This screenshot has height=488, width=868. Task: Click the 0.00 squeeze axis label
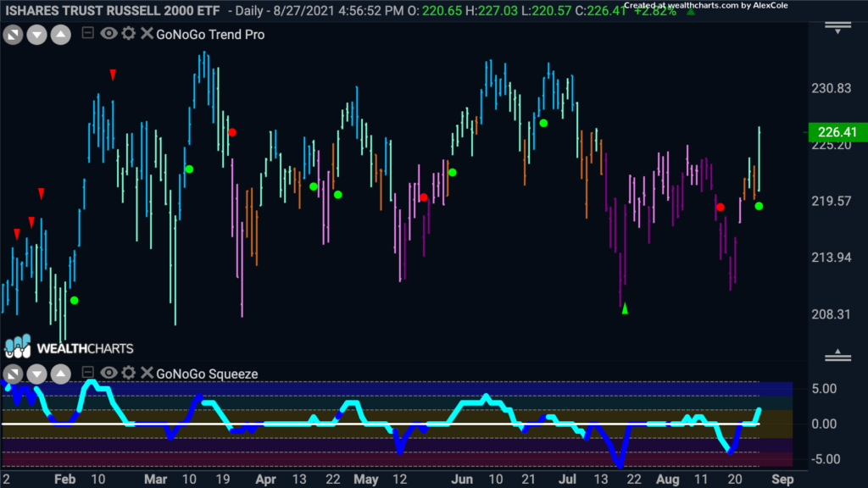click(824, 424)
